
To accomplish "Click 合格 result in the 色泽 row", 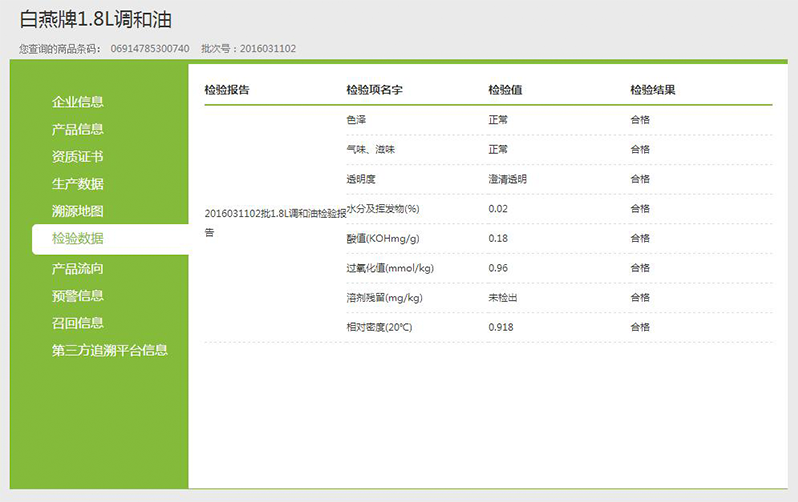I will [x=640, y=120].
